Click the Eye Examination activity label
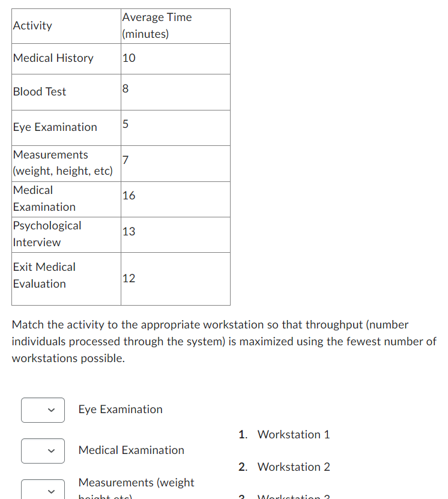Screen dimensions: 448x499 click(120, 410)
